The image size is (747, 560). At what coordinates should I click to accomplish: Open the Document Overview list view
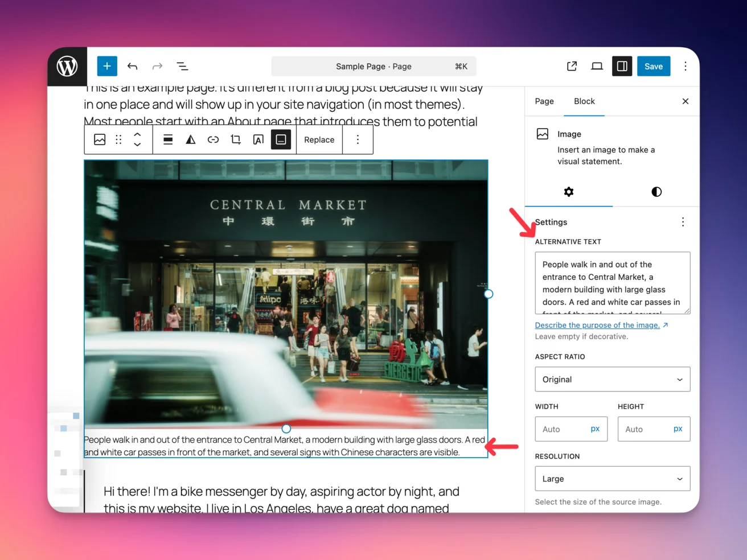coord(182,66)
